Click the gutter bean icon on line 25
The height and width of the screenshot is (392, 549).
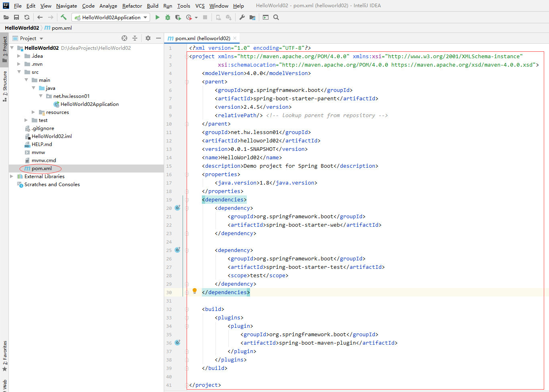[177, 250]
